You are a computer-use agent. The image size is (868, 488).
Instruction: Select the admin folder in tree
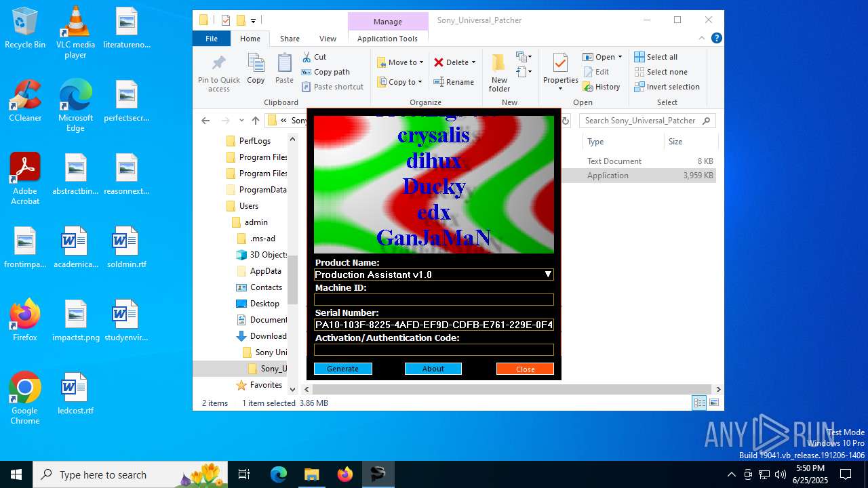[256, 222]
